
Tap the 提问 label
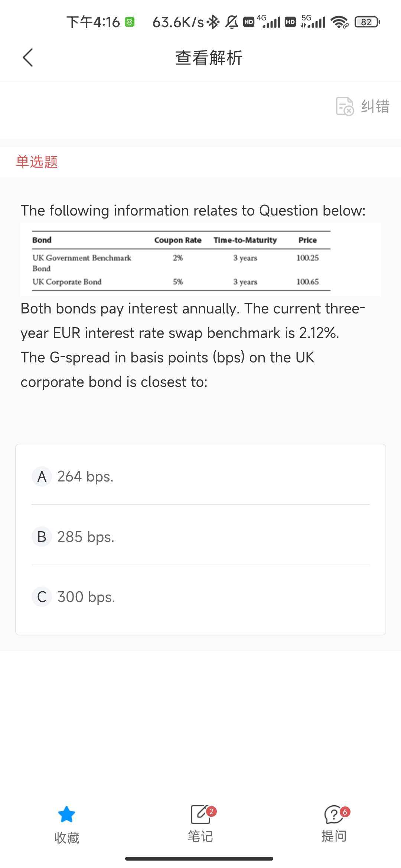click(x=334, y=836)
